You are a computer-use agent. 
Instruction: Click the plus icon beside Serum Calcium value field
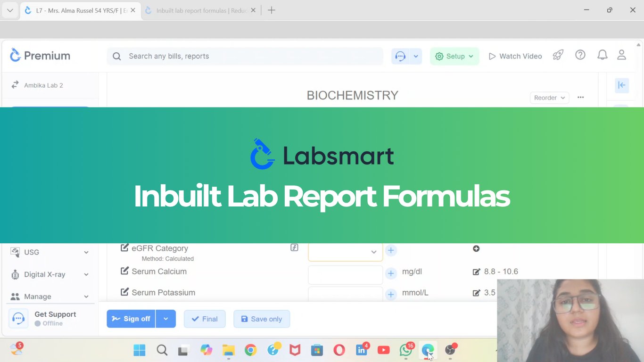(391, 273)
